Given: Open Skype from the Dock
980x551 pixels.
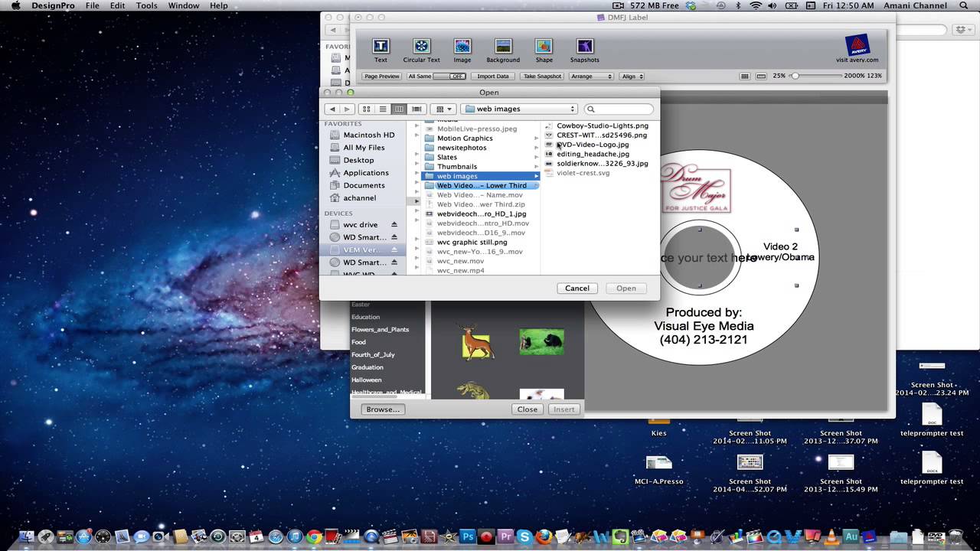Looking at the screenshot, I should click(524, 536).
